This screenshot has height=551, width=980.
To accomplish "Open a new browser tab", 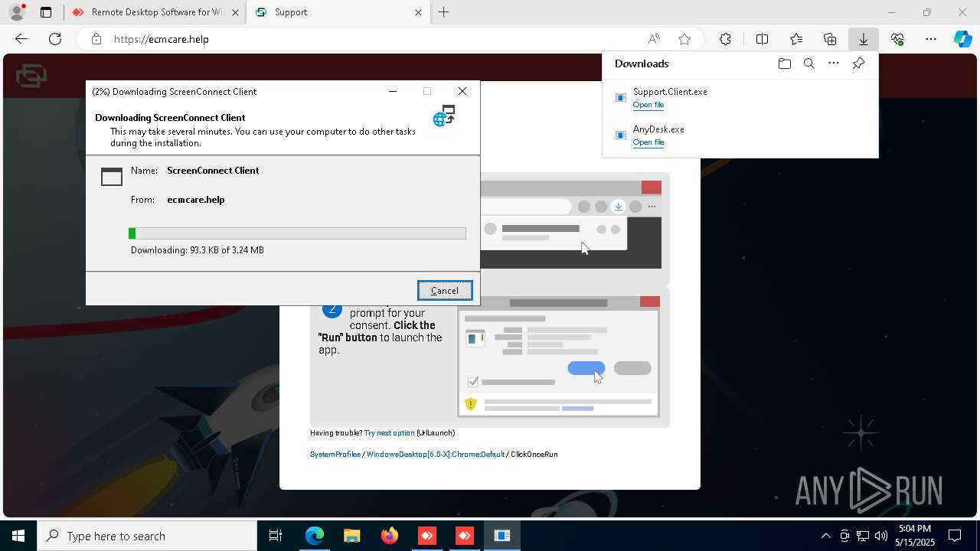I will (444, 12).
